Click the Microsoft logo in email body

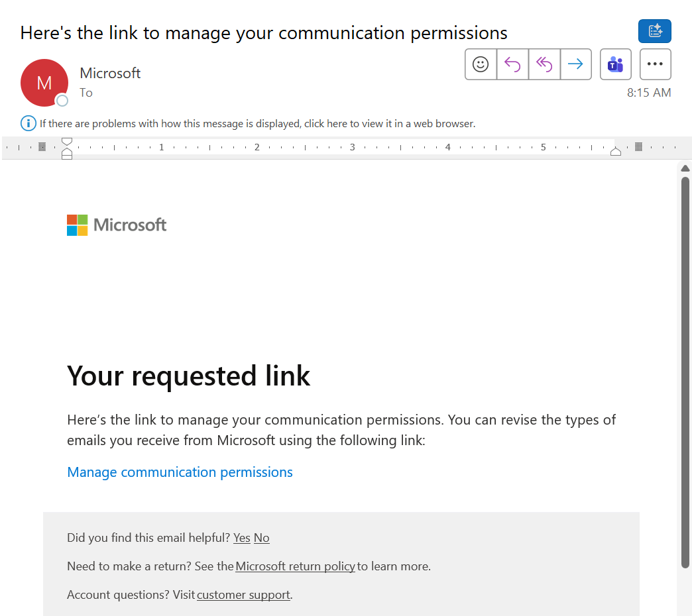pyautogui.click(x=117, y=225)
